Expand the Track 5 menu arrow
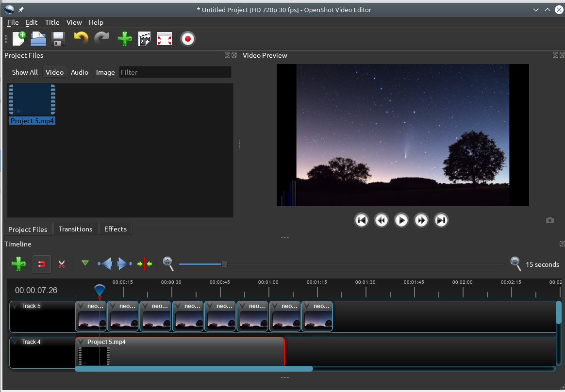 [x=15, y=306]
